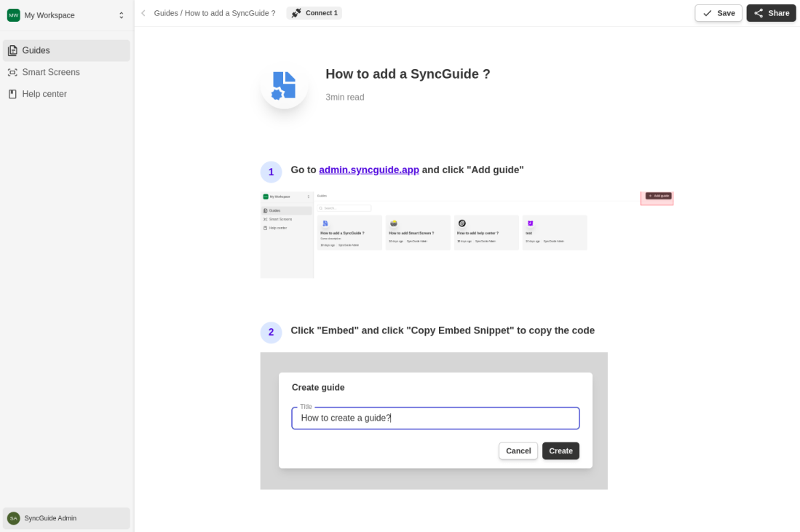Viewport: 800px width, 532px height.
Task: Click the Title input field
Action: pos(435,418)
